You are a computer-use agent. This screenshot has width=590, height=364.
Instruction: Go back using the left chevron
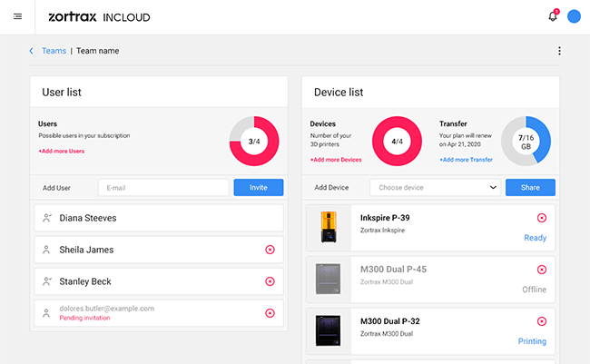pyautogui.click(x=32, y=51)
